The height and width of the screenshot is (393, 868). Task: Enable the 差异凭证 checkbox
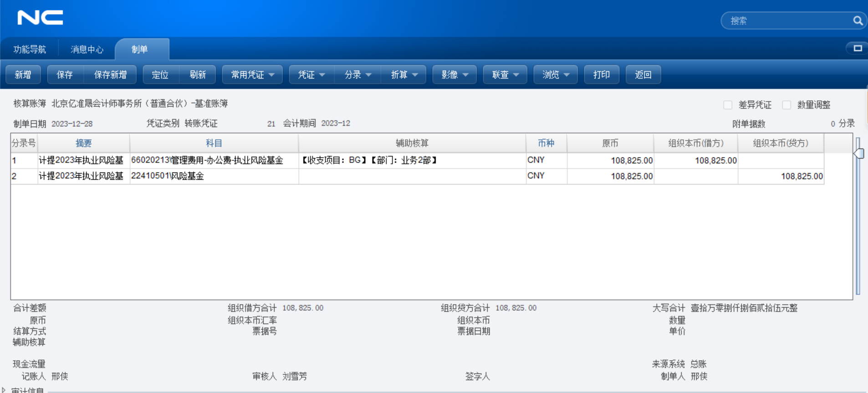point(728,105)
